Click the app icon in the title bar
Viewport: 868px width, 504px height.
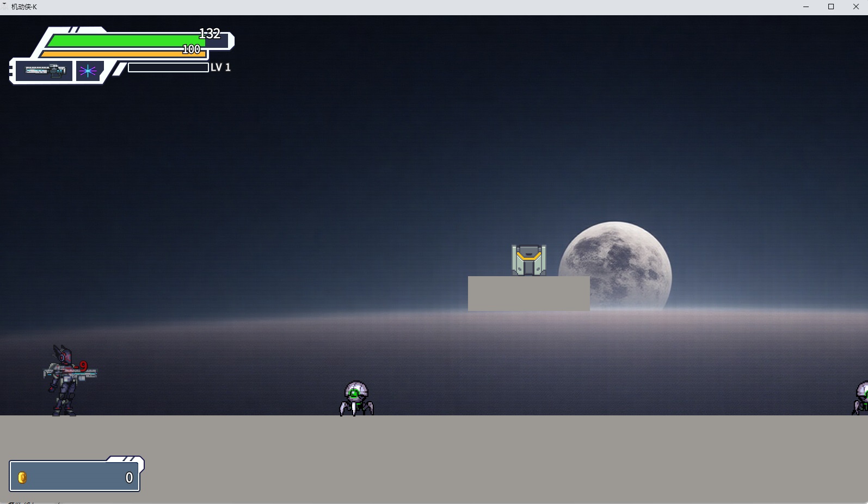(5, 7)
